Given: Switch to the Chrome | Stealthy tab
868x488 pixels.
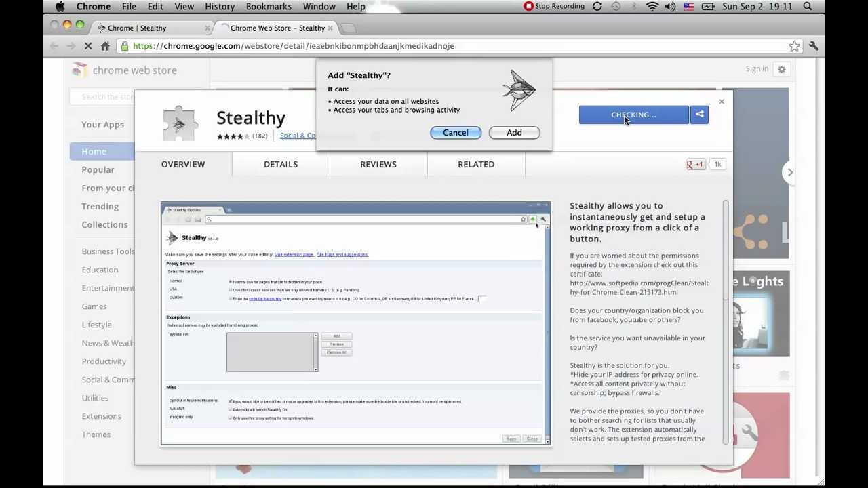Looking at the screenshot, I should [x=153, y=28].
